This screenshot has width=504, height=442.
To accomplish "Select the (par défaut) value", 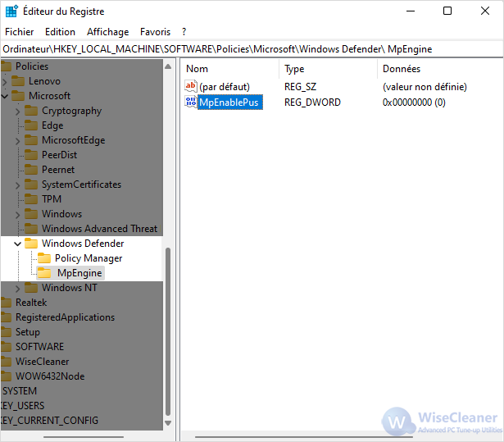I will pyautogui.click(x=225, y=87).
